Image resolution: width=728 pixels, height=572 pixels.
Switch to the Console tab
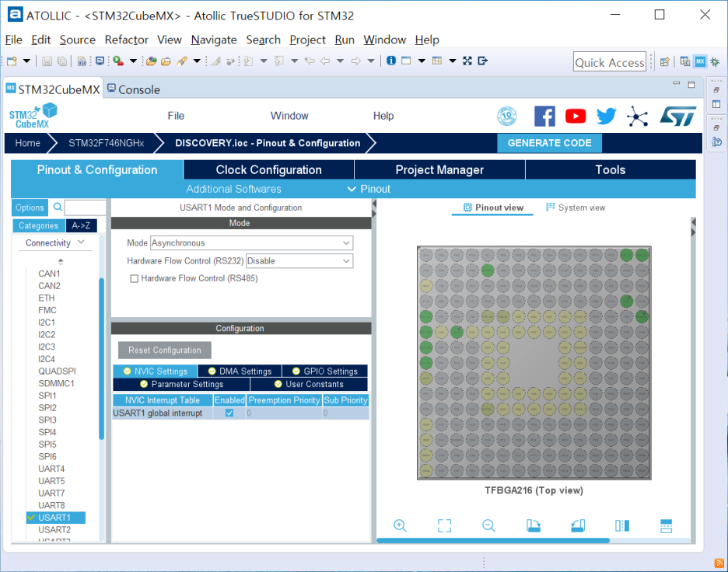point(134,89)
